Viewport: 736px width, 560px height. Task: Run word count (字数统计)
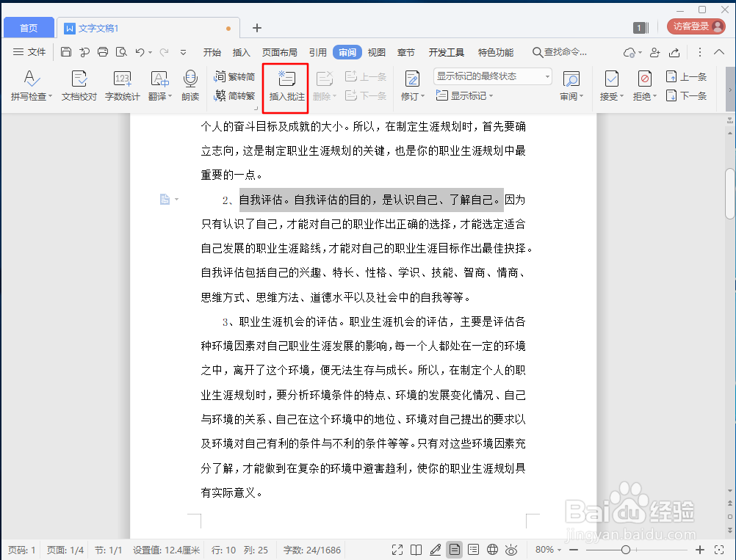coord(122,86)
